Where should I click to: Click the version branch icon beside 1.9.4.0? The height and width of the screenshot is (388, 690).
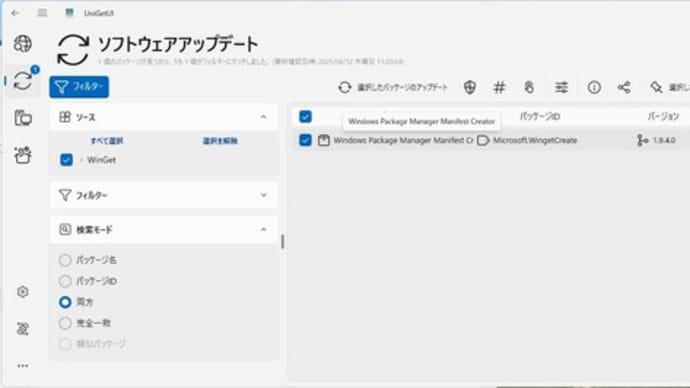click(x=642, y=140)
